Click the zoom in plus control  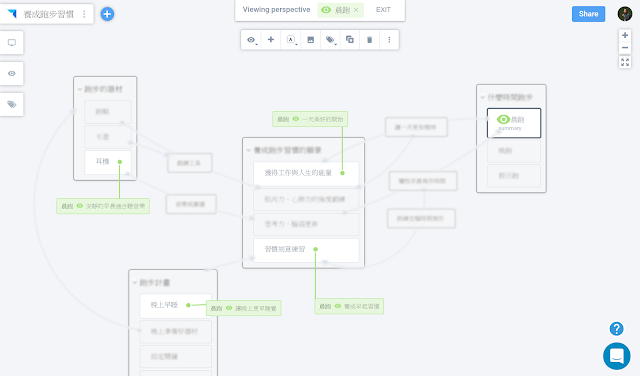tap(624, 36)
